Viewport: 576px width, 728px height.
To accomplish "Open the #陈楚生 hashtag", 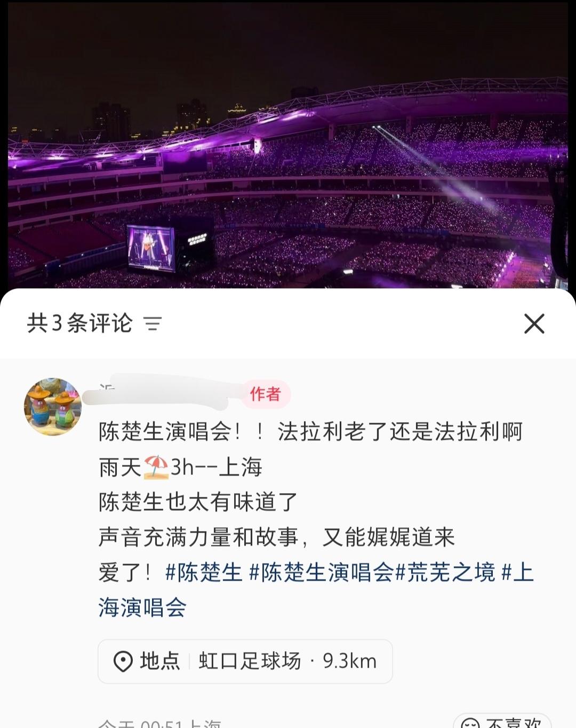I will click(204, 572).
